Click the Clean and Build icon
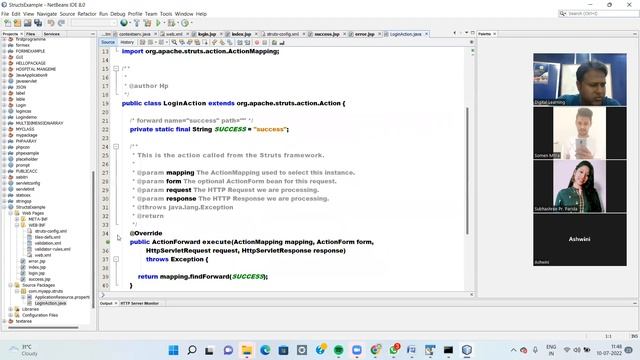 point(147,23)
